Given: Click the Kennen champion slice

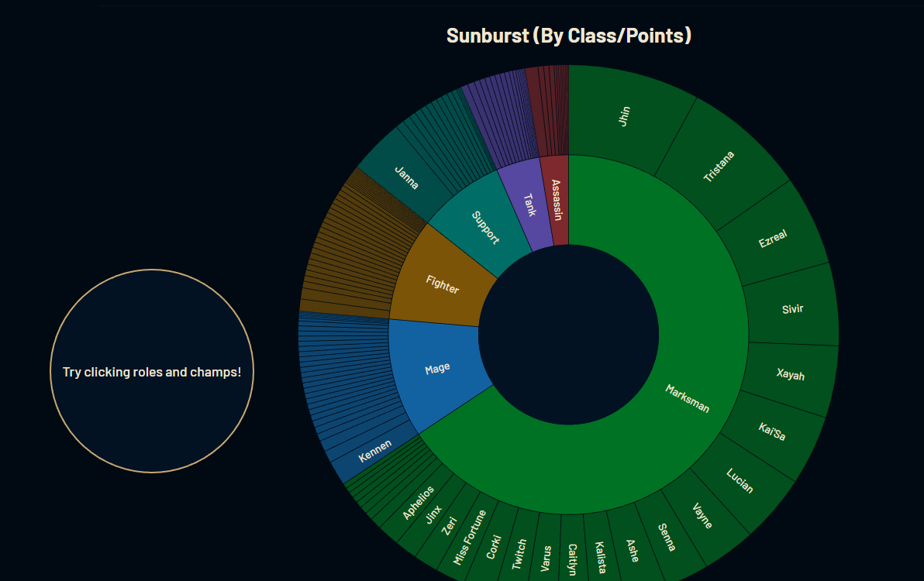Looking at the screenshot, I should tap(374, 450).
